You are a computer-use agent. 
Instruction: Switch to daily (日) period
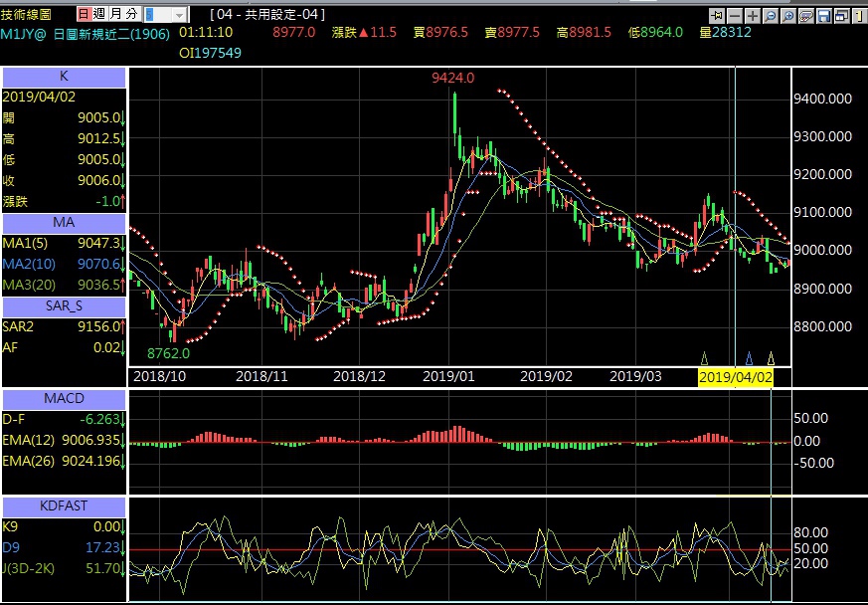(84, 15)
